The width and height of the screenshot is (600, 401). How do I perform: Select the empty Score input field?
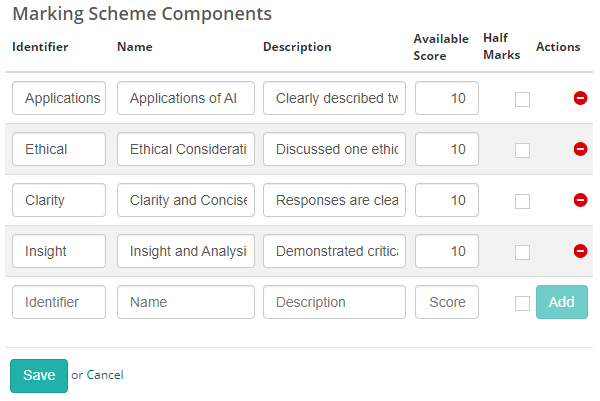coord(447,302)
